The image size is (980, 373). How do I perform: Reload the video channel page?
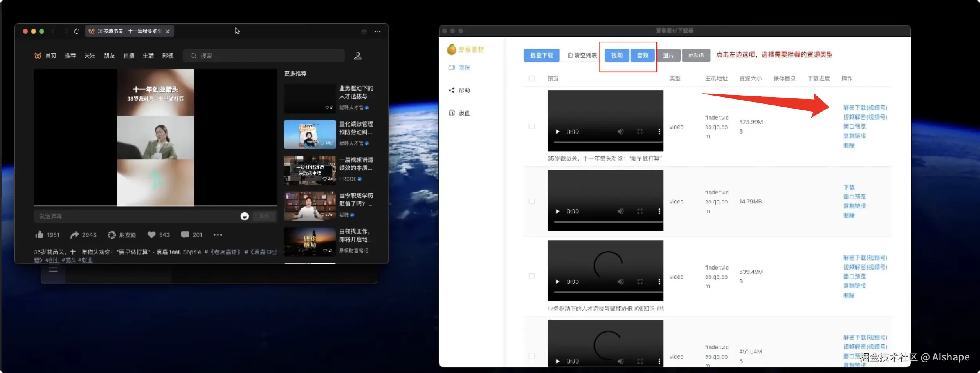coord(77,31)
